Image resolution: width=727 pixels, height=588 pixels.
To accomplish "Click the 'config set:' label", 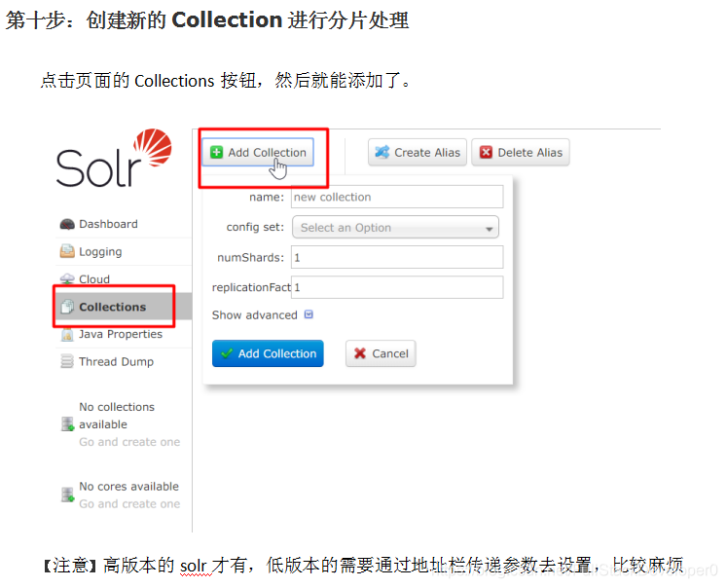I will [255, 227].
